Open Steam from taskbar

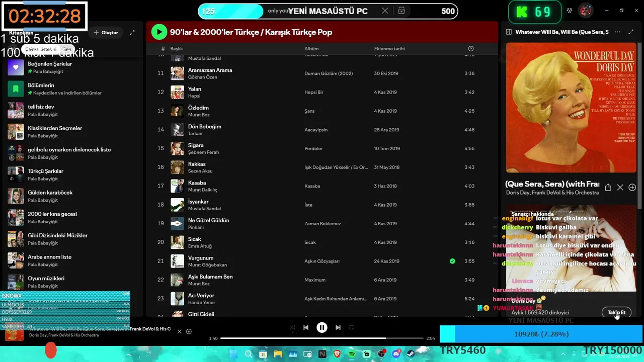[x=411, y=354]
